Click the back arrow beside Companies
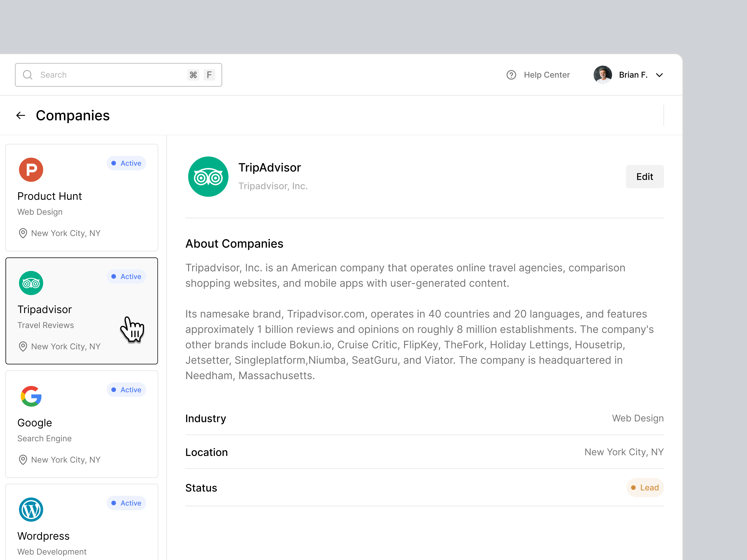 pyautogui.click(x=21, y=115)
